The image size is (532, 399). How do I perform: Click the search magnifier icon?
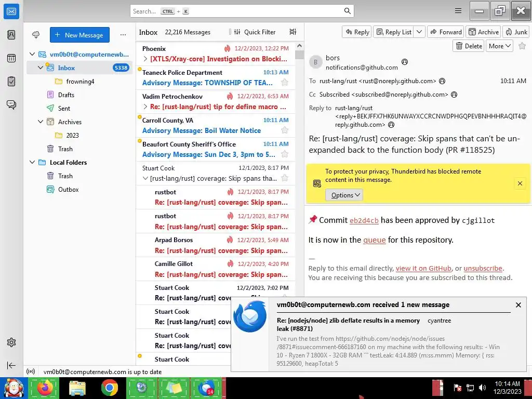[x=347, y=11]
